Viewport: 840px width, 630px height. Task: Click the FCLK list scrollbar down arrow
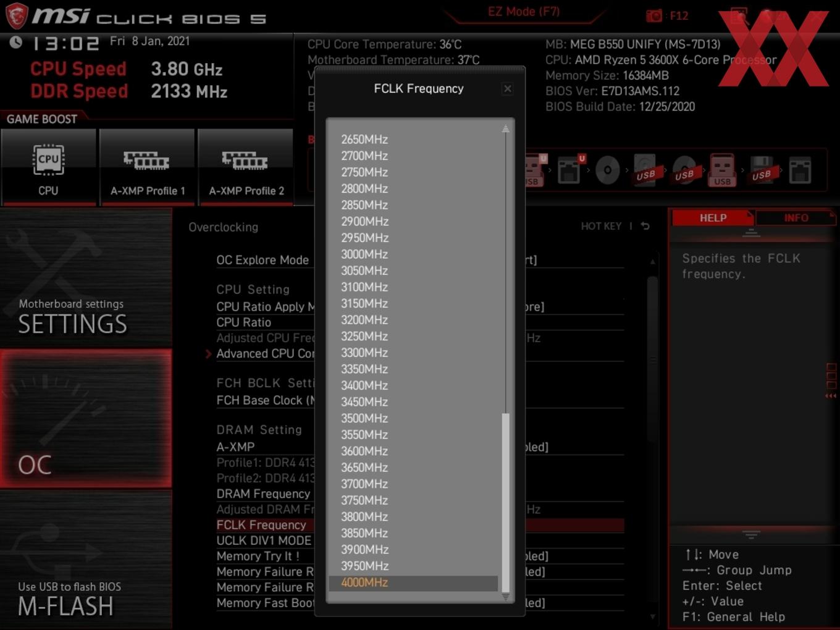coord(505,597)
